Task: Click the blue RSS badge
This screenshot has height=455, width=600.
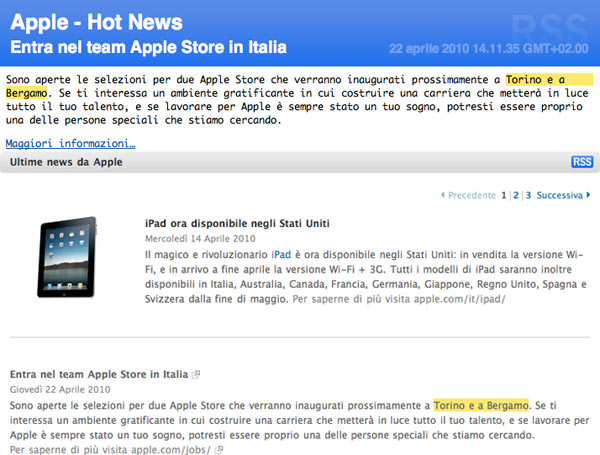Action: (581, 162)
